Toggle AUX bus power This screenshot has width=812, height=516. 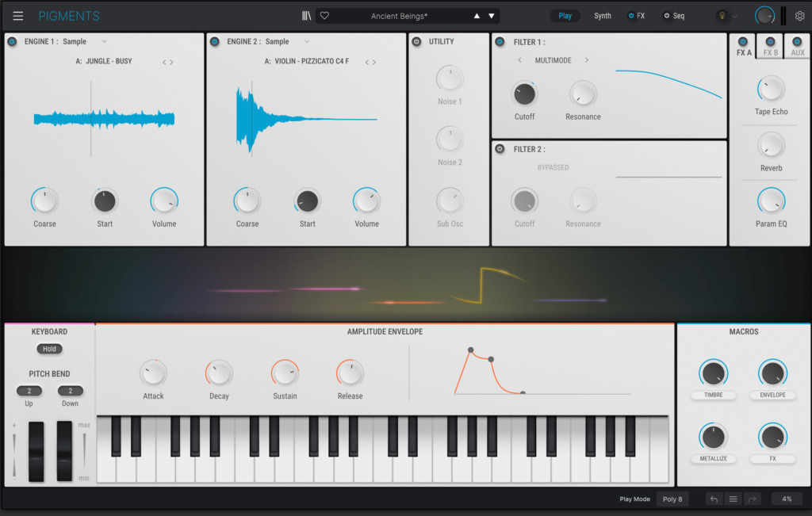pyautogui.click(x=797, y=41)
